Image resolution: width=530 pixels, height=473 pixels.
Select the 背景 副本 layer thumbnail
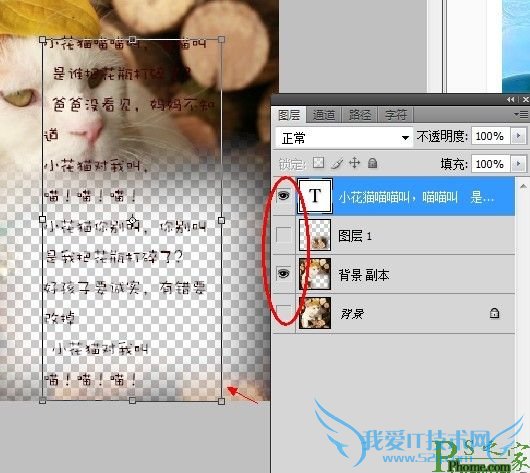click(x=315, y=274)
